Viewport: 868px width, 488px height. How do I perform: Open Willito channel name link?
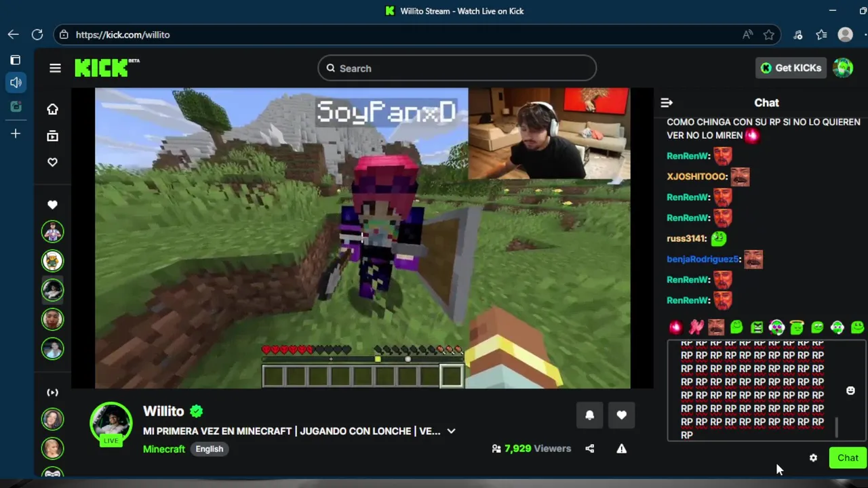[163, 411]
